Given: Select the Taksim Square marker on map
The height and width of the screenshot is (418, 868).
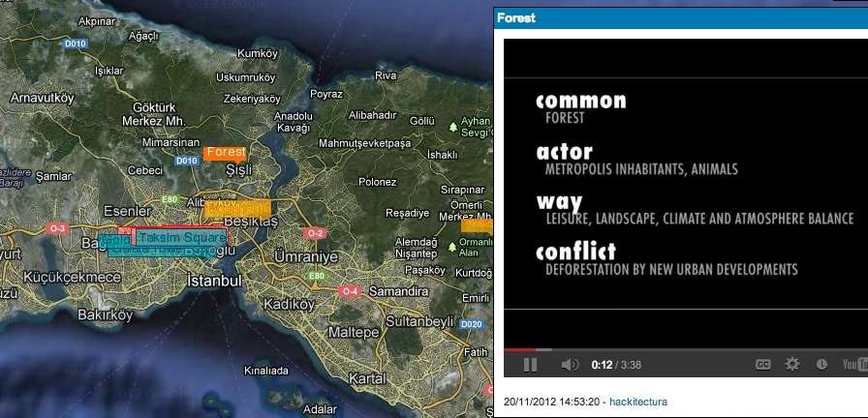Looking at the screenshot, I should tap(181, 238).
